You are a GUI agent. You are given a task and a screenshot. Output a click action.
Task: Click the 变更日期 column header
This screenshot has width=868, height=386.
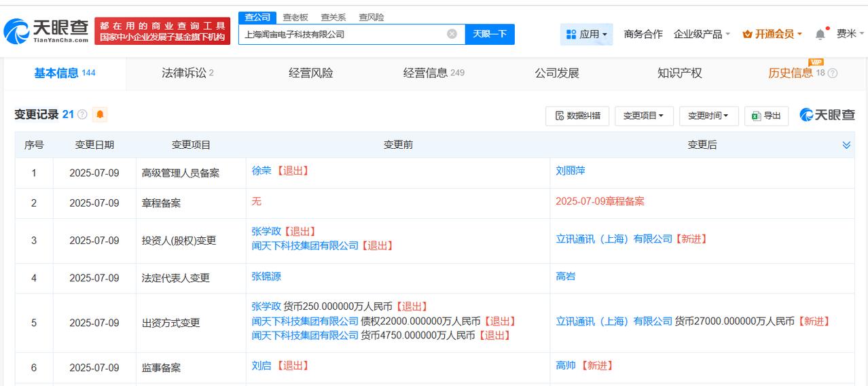[94, 145]
